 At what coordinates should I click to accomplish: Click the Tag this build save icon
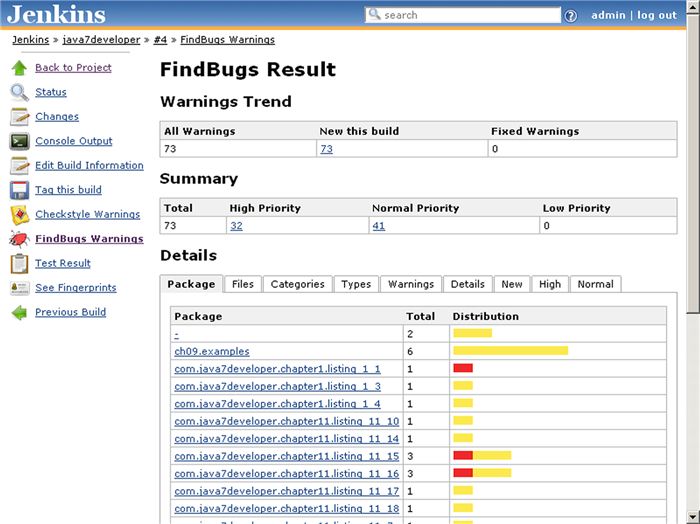(x=19, y=190)
